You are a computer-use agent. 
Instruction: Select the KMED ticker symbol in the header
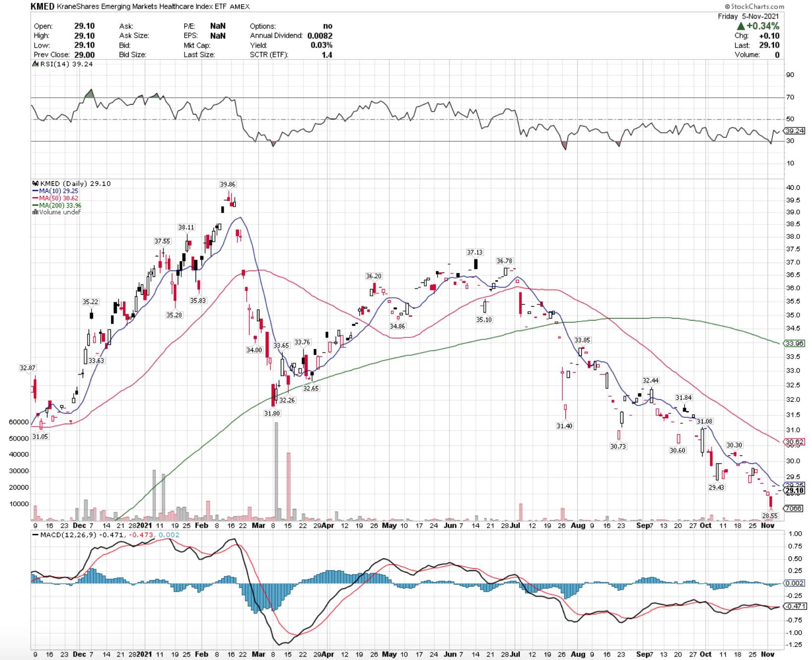(43, 6)
